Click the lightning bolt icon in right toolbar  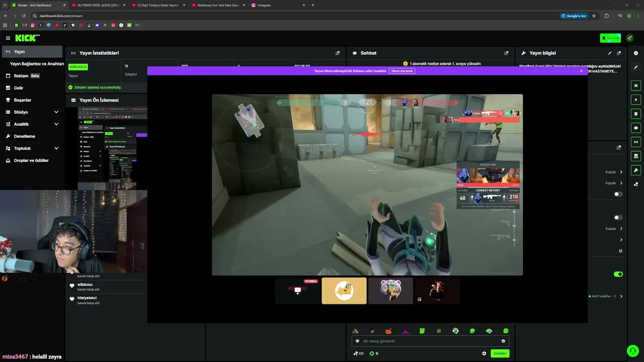click(636, 100)
